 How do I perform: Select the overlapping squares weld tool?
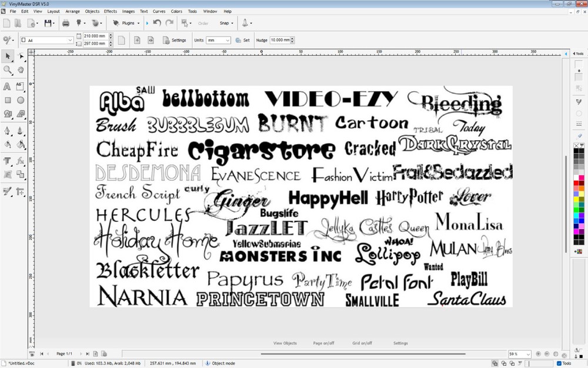[20, 174]
